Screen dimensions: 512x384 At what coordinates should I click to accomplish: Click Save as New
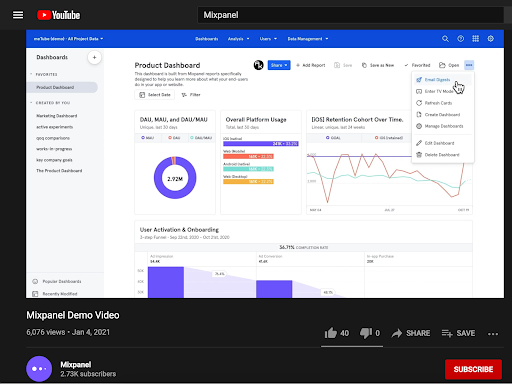[378, 65]
